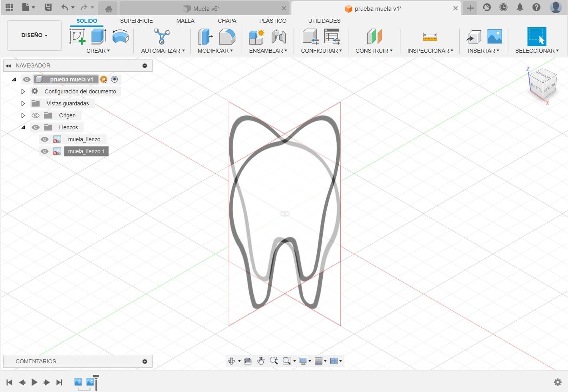Open the CONSTRUIR dropdown menu
This screenshot has height=392, width=568.
point(374,51)
